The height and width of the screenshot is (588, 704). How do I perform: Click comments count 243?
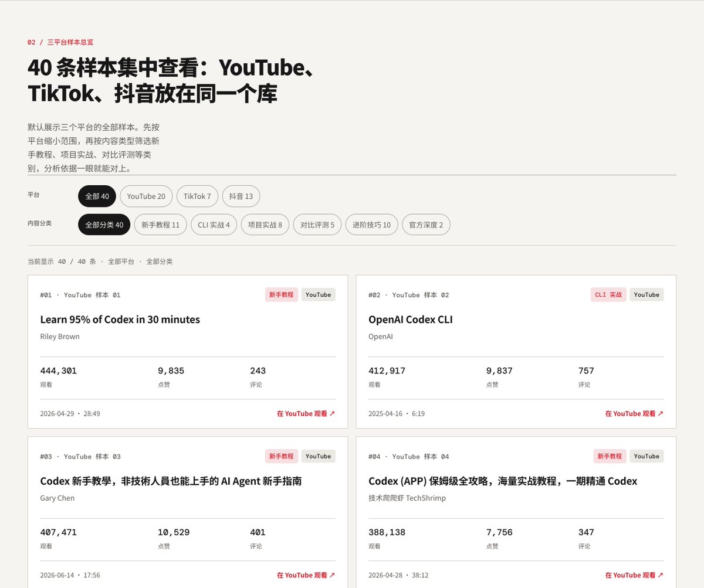(x=258, y=371)
